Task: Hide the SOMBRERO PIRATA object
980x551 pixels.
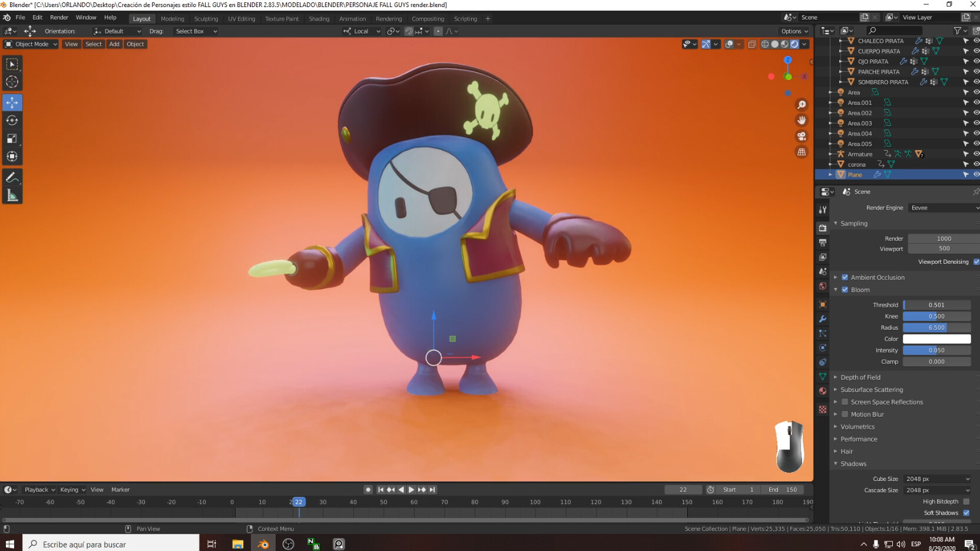Action: click(x=976, y=82)
